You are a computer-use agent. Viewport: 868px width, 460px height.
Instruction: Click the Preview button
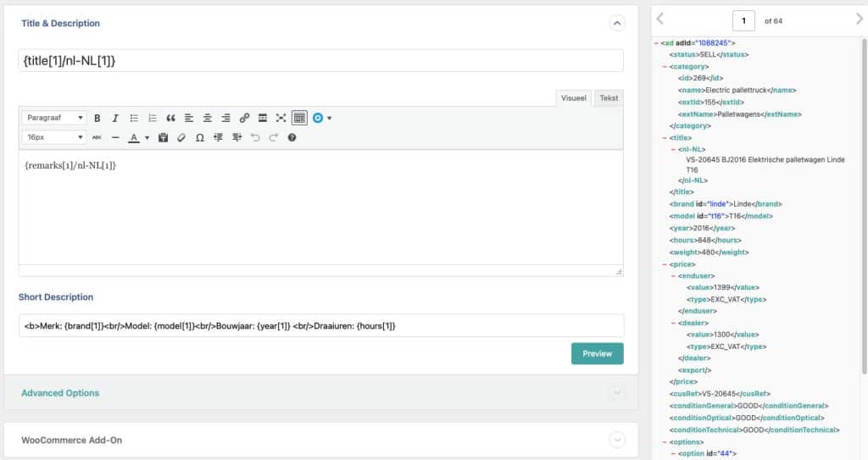point(598,354)
